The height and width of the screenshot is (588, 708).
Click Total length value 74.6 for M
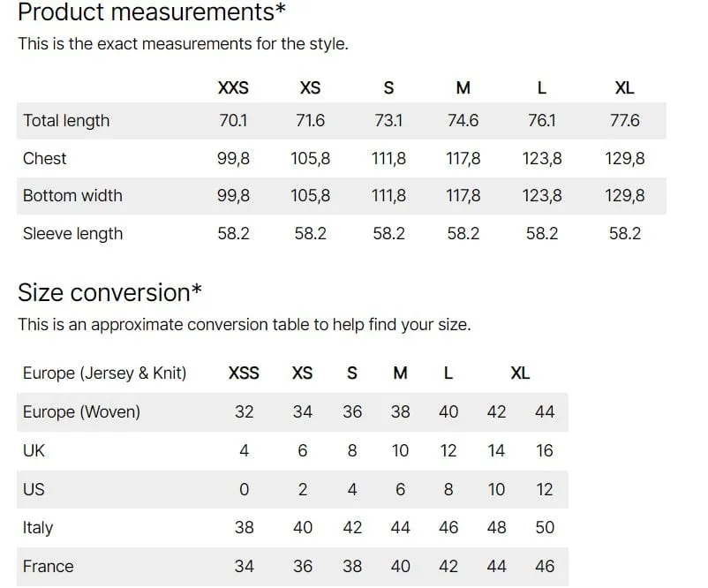(x=463, y=121)
